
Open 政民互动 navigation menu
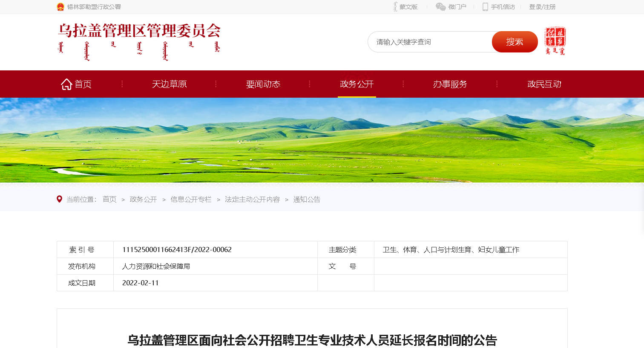click(x=544, y=84)
